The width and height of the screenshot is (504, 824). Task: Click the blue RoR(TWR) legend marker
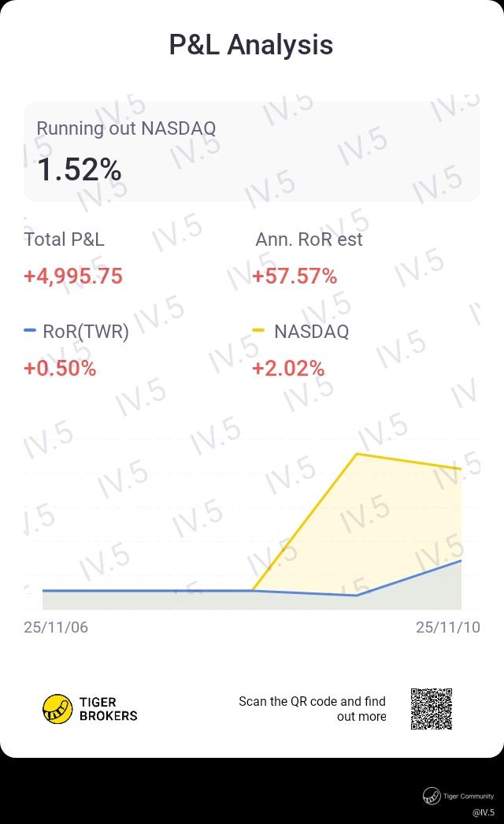[x=30, y=331]
